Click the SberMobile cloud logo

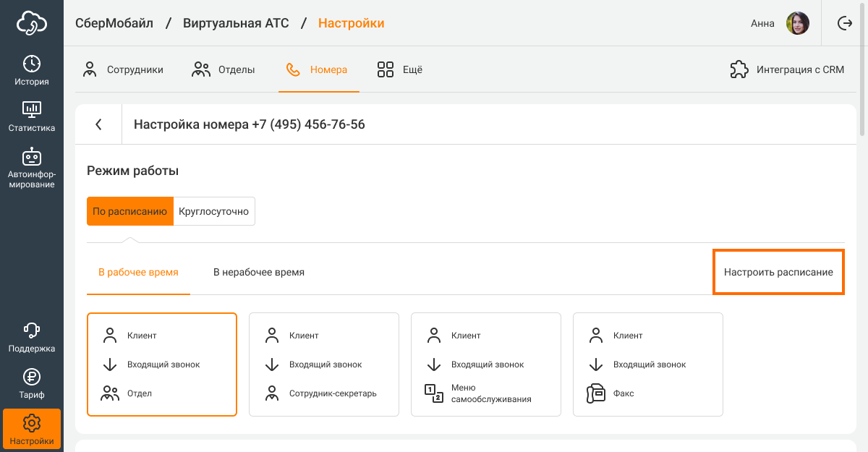(x=32, y=23)
